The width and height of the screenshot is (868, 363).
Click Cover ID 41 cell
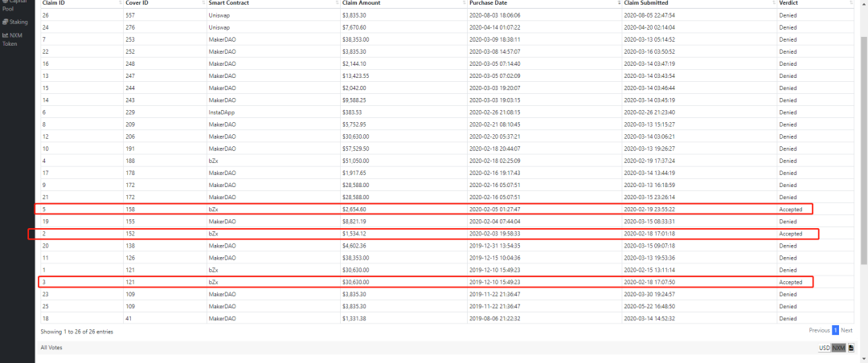pos(165,320)
